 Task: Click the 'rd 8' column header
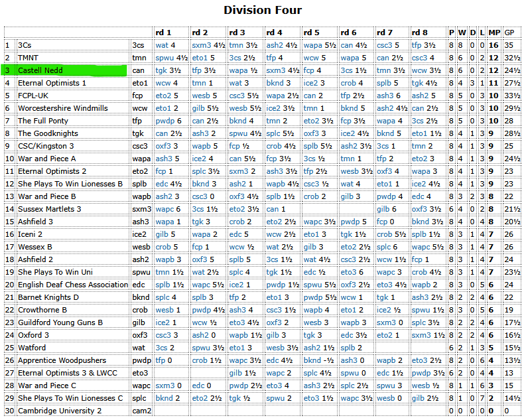click(x=420, y=33)
